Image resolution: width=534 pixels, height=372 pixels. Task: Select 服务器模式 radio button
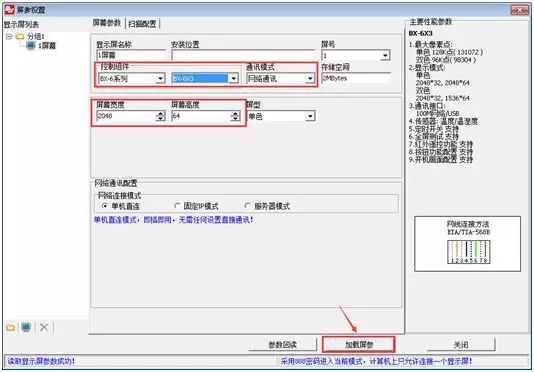tap(248, 206)
